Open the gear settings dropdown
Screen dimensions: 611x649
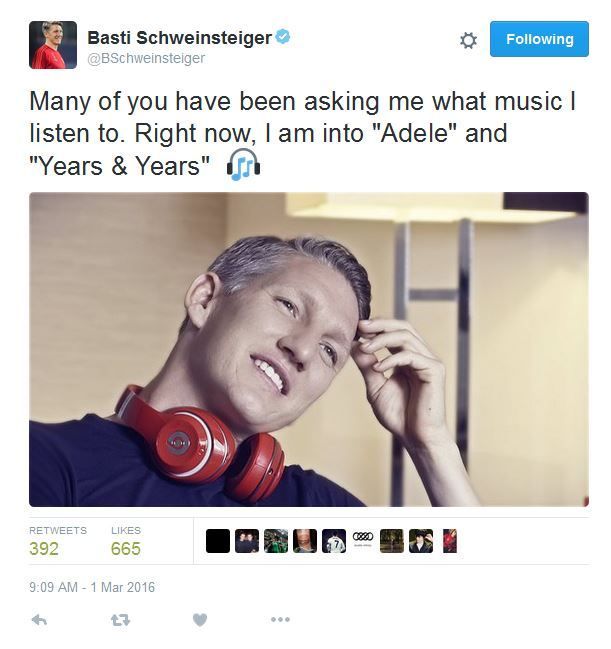(x=468, y=40)
